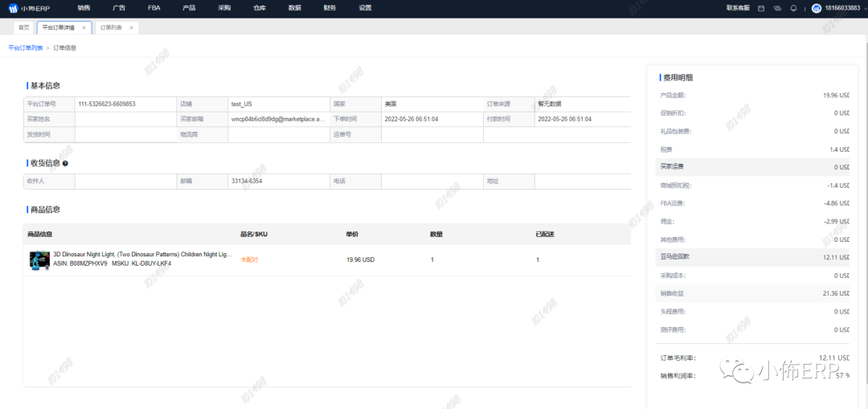Screen dimensions: 868x409
Task: Open the FBA menu
Action: [x=154, y=8]
